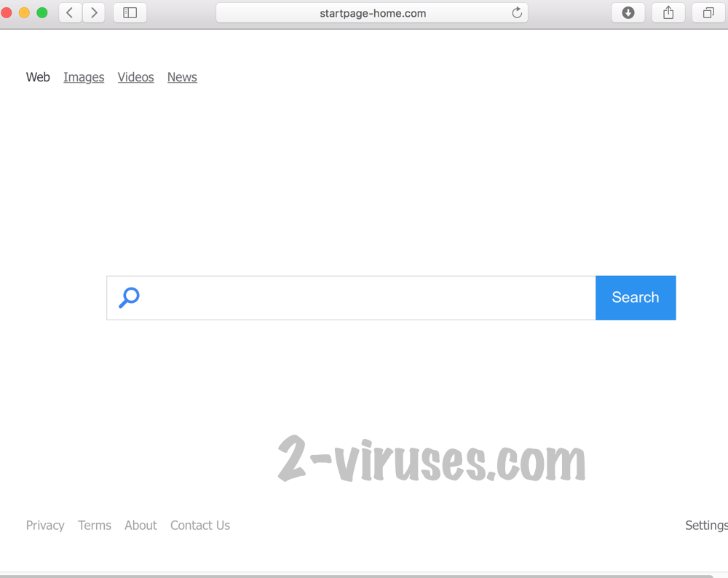Switch to the Images search tab
This screenshot has height=578, width=728.
coord(84,77)
